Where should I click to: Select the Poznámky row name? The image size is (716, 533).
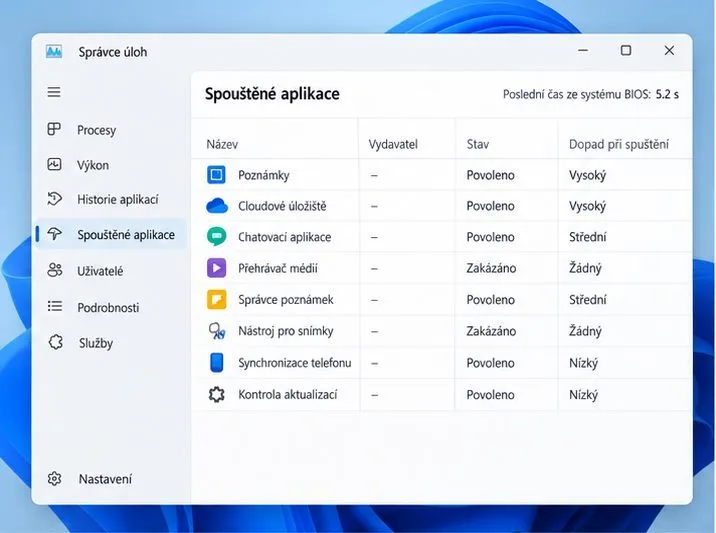(263, 175)
